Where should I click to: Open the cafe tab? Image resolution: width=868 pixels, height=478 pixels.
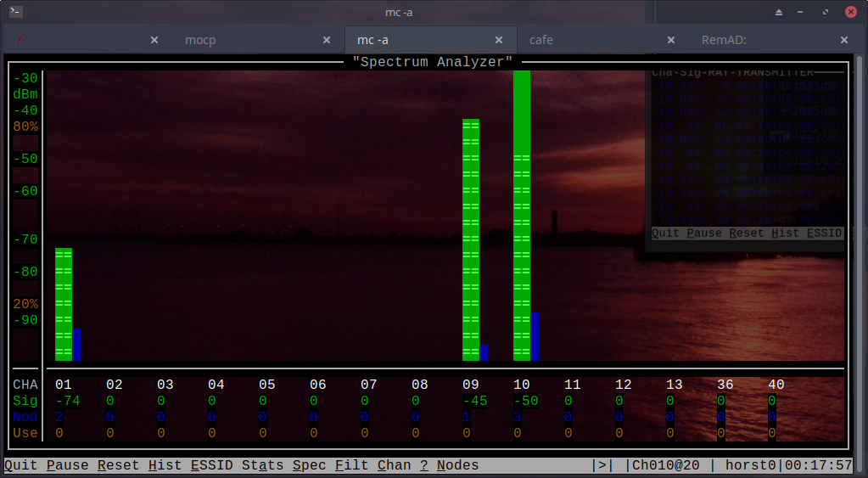pyautogui.click(x=540, y=40)
